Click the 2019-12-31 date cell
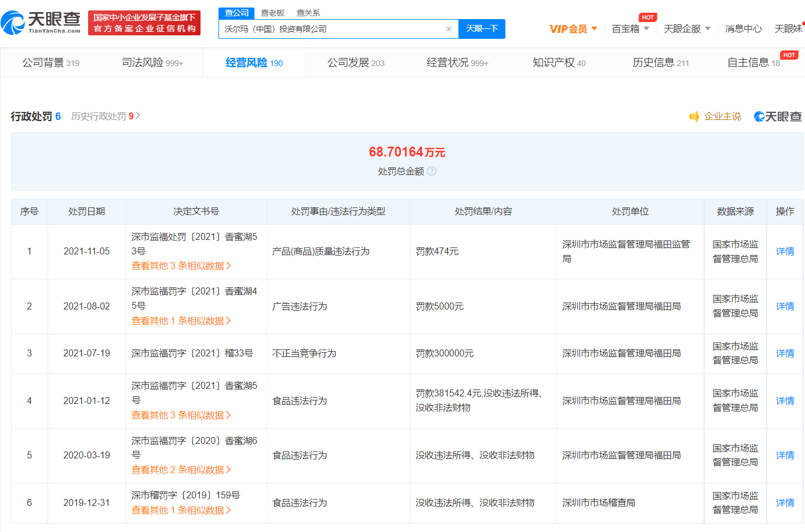This screenshot has height=532, width=805. (87, 503)
